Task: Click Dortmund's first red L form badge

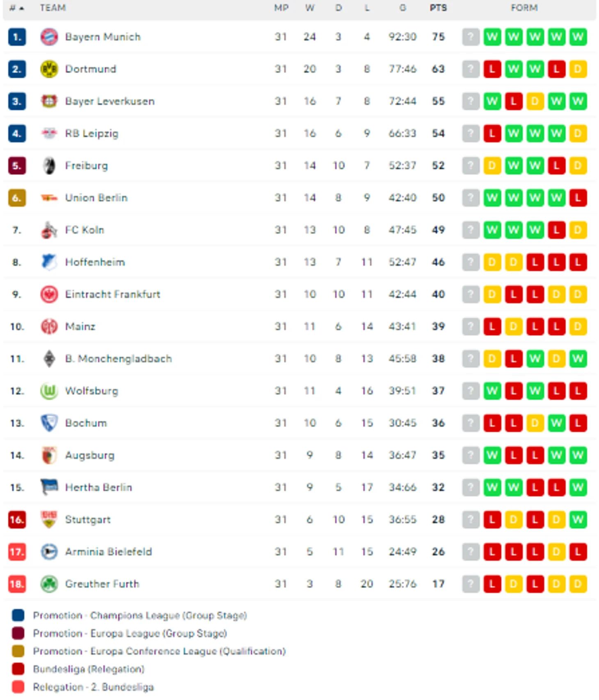Action: point(492,69)
